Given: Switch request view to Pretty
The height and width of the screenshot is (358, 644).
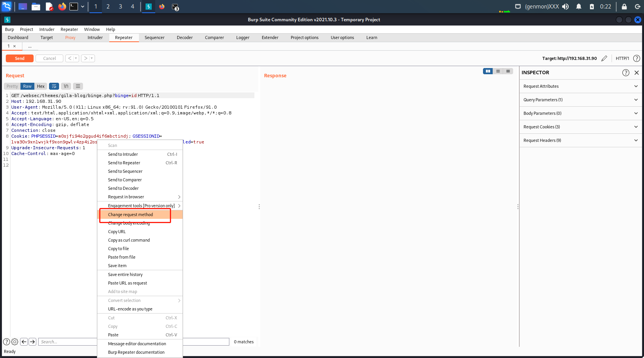Looking at the screenshot, I should [12, 86].
